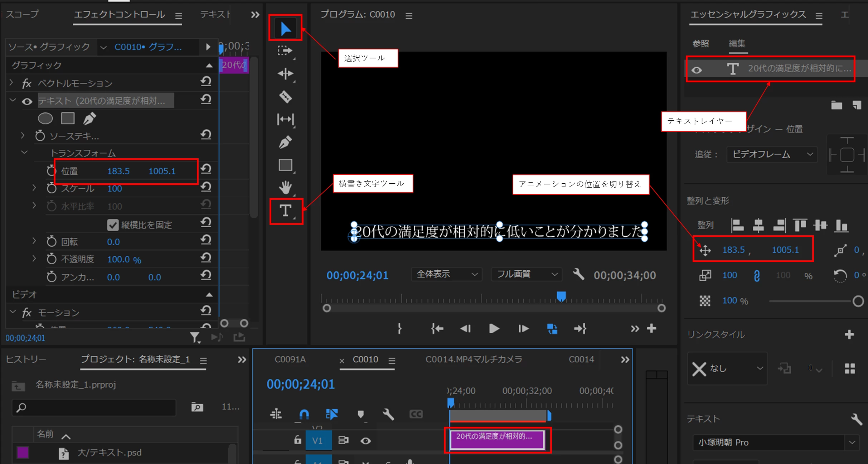Select the Razor tool in toolbar
This screenshot has width=868, height=464.
285,97
